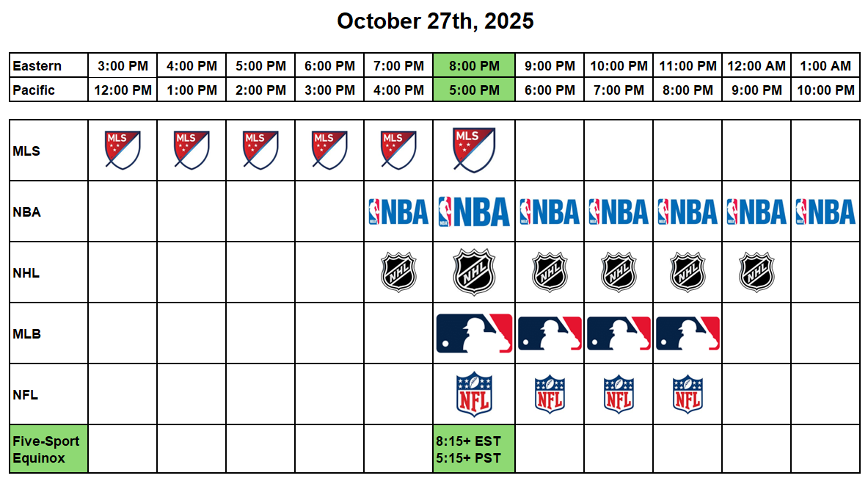The height and width of the screenshot is (481, 868).
Task: Select the green 5:00 PM Pacific cell
Action: coord(474,90)
